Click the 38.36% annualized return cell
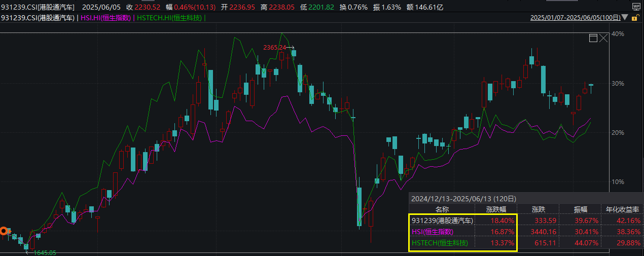644x256 pixels. 629,232
